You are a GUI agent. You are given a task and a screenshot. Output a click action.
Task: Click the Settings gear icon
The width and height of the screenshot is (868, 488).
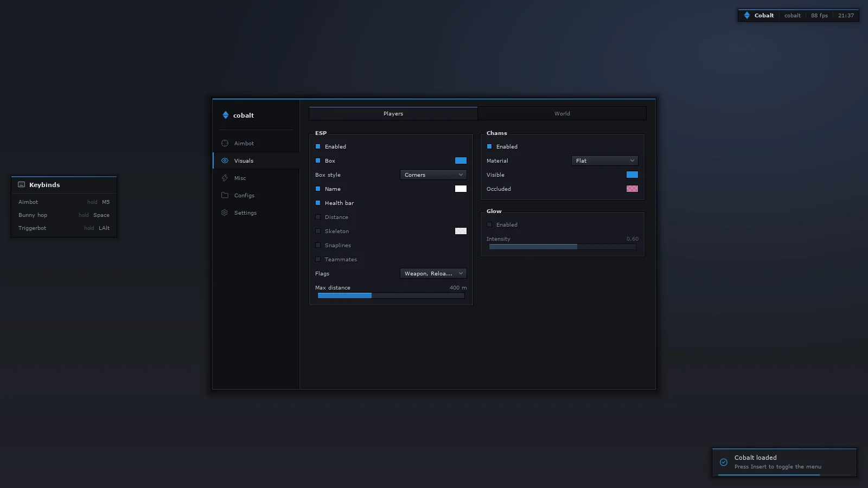click(x=225, y=213)
